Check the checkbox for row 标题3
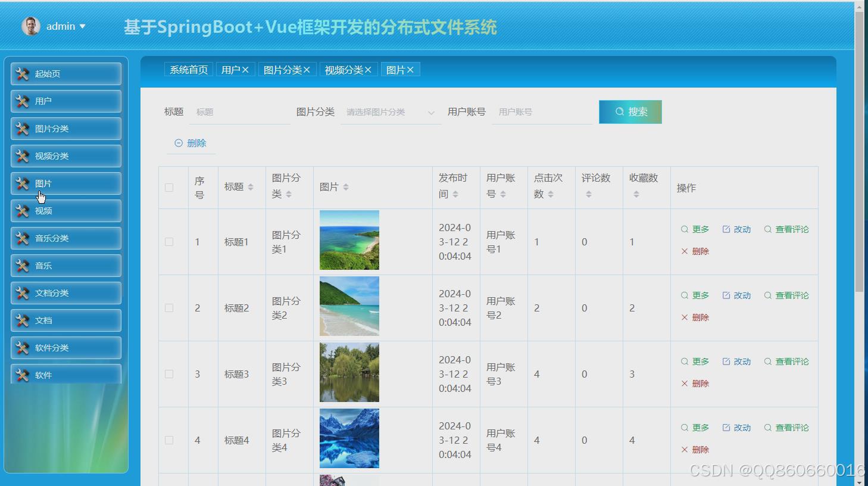868x486 pixels. click(168, 374)
